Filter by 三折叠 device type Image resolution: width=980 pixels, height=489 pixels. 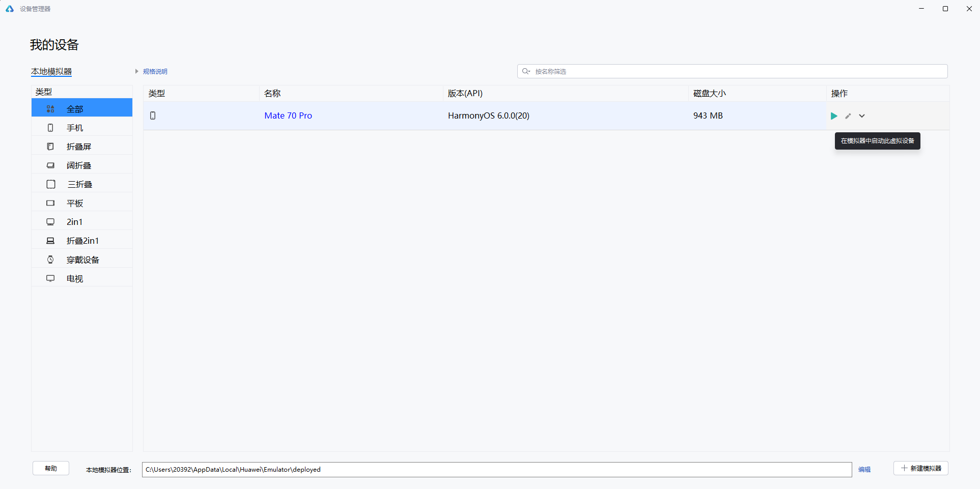click(x=82, y=184)
